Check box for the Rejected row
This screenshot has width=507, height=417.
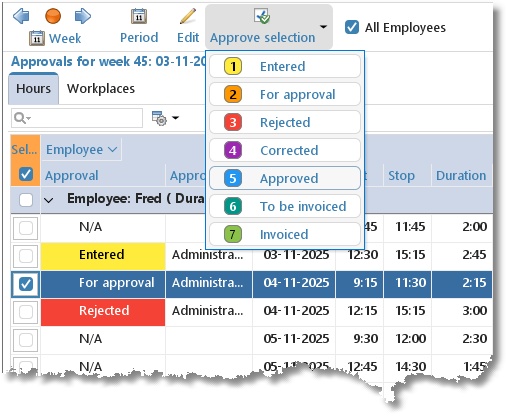click(26, 312)
